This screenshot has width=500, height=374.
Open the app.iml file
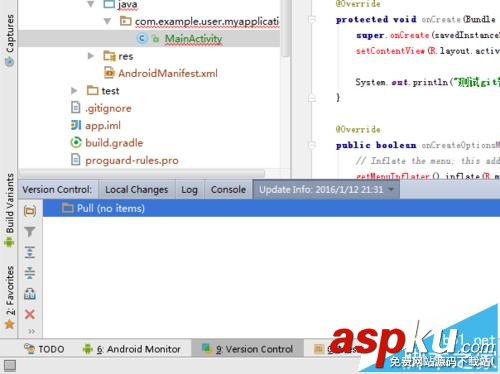coord(103,125)
